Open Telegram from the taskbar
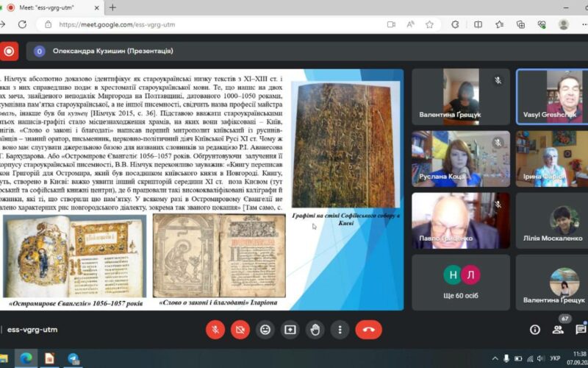588x368 pixels. (73, 359)
